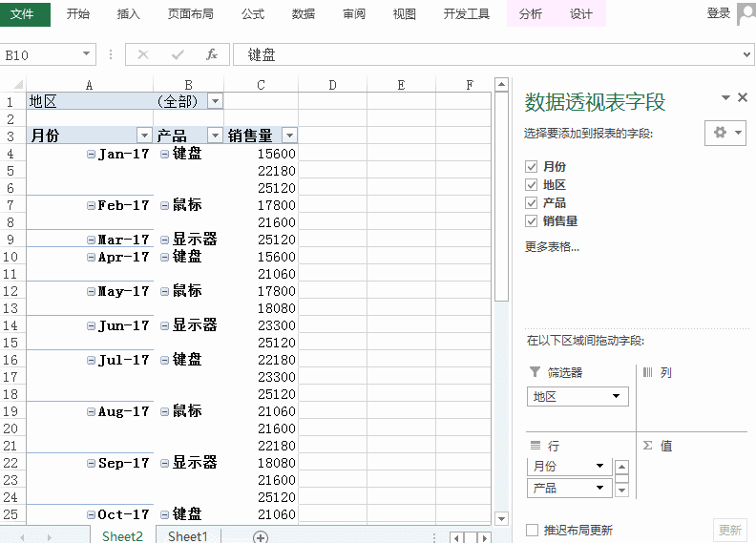Click the user account avatar icon
This screenshot has width=756, height=543.
[x=745, y=13]
